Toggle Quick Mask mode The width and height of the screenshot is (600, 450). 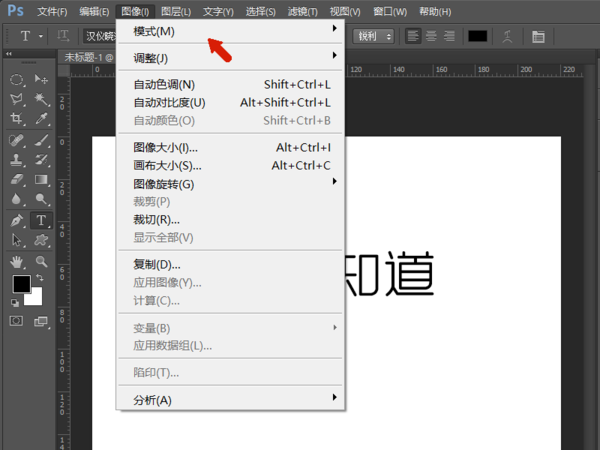[x=16, y=321]
